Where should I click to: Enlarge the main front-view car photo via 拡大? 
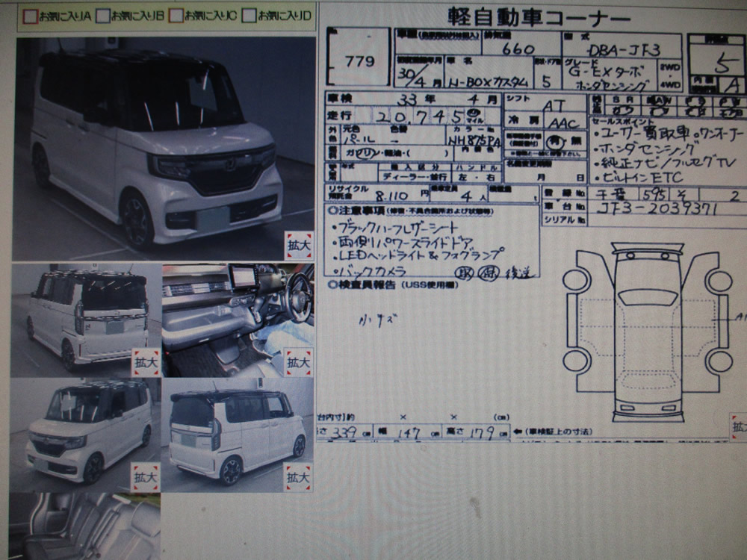tap(299, 246)
